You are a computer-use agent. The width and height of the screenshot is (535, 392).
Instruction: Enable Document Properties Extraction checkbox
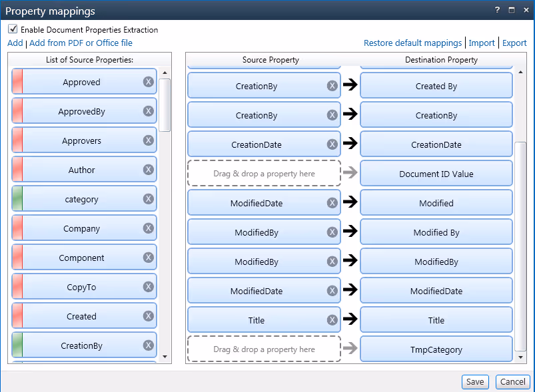[11, 29]
